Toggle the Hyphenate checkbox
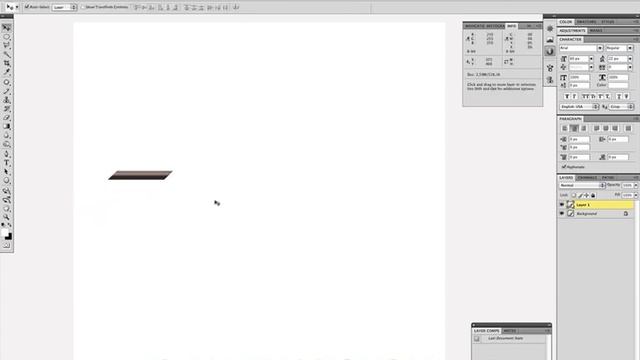This screenshot has height=360, width=640. tap(564, 167)
